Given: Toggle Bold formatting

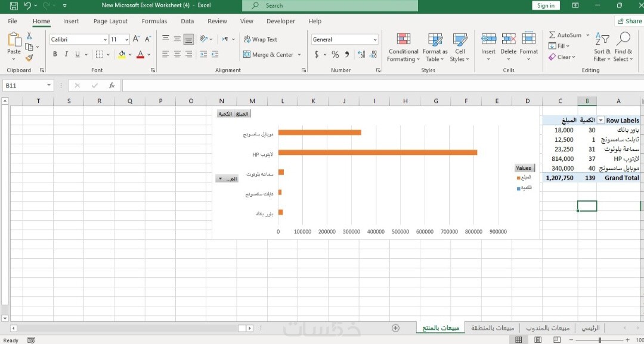Looking at the screenshot, I should (55, 54).
